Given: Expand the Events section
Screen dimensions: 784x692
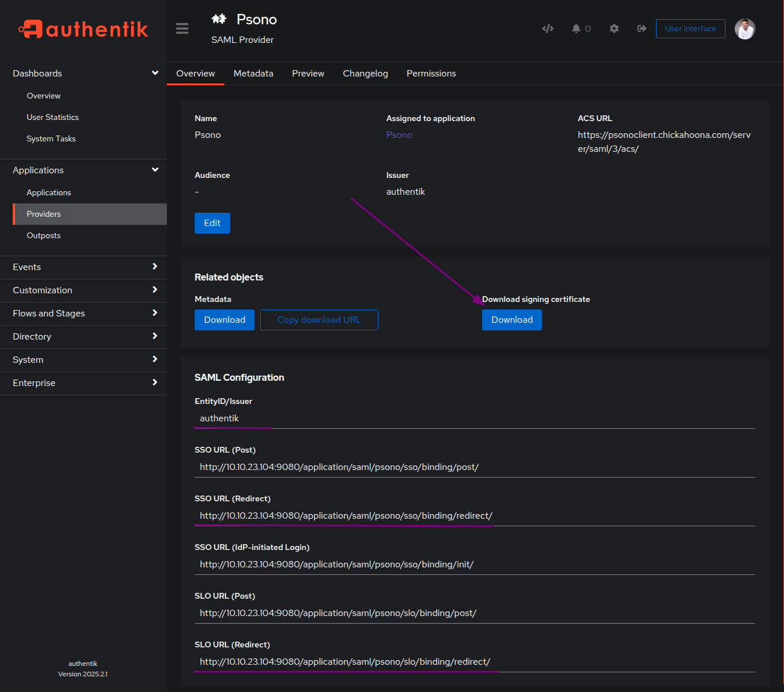Looking at the screenshot, I should tap(83, 267).
